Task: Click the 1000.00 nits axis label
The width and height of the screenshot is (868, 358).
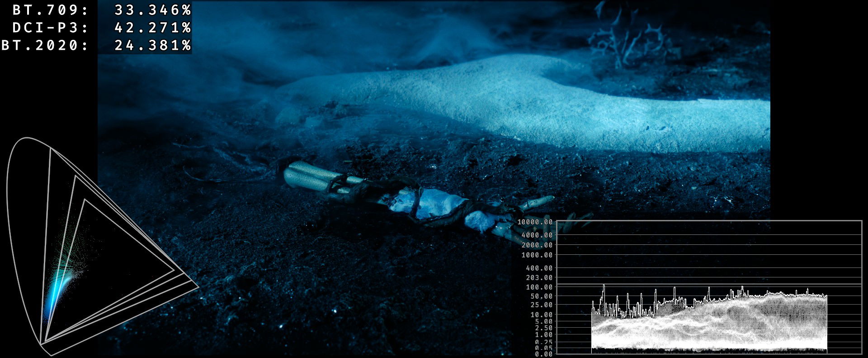Action: [537, 255]
